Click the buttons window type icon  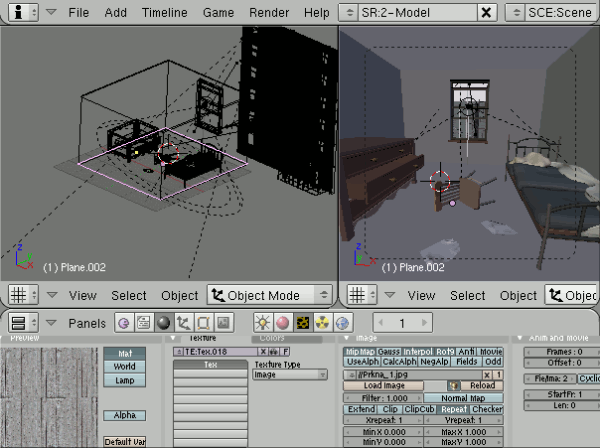coord(23,323)
